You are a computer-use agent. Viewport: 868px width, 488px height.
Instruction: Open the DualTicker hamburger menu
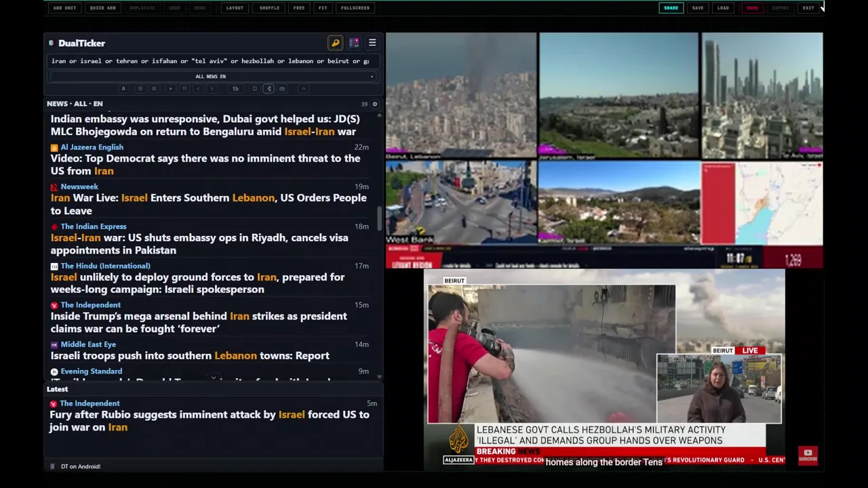pyautogui.click(x=372, y=43)
